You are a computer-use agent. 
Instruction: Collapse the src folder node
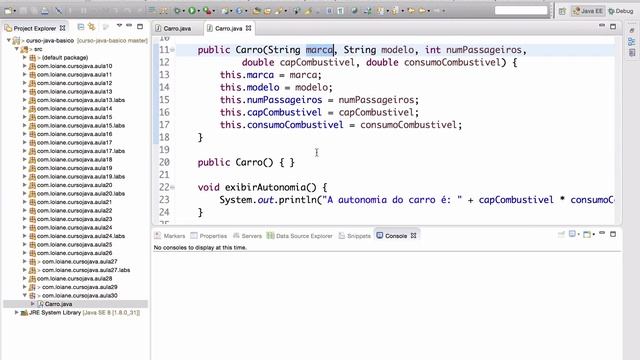pyautogui.click(x=17, y=49)
